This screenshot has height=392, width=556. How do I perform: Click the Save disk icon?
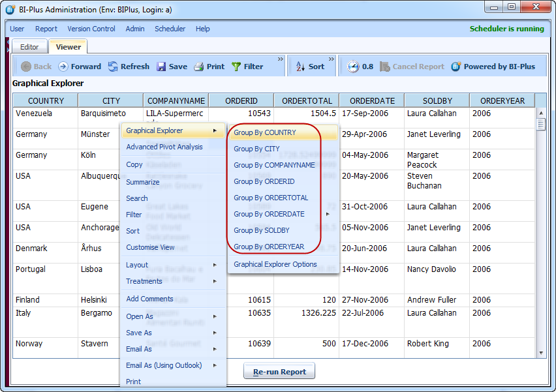161,67
